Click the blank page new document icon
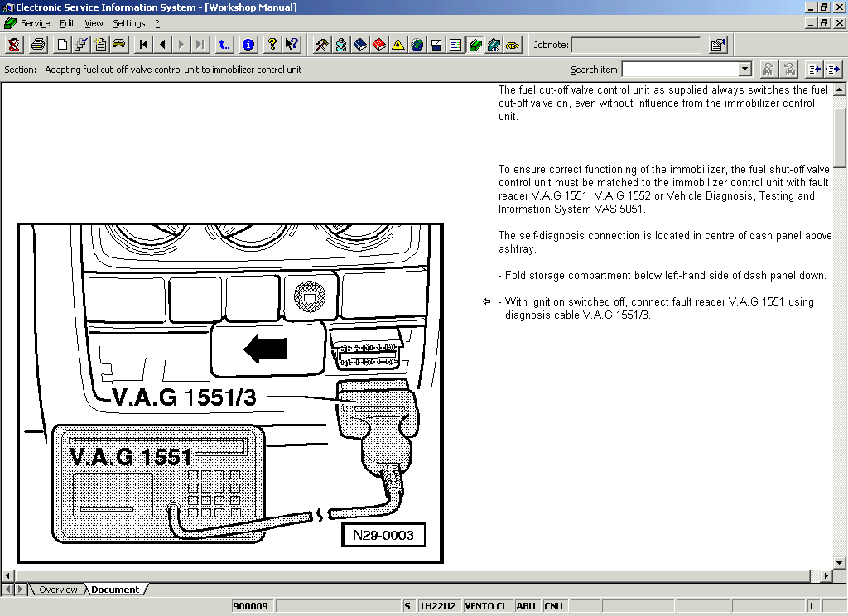 [62, 45]
